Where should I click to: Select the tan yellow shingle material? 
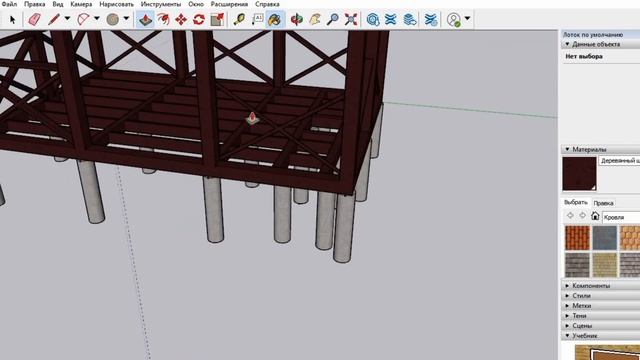point(604,264)
